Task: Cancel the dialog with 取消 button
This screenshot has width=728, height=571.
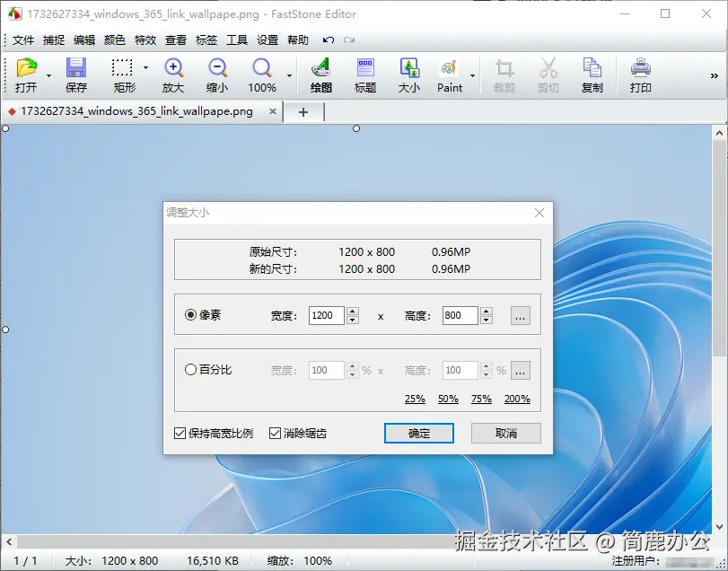Action: pyautogui.click(x=506, y=433)
